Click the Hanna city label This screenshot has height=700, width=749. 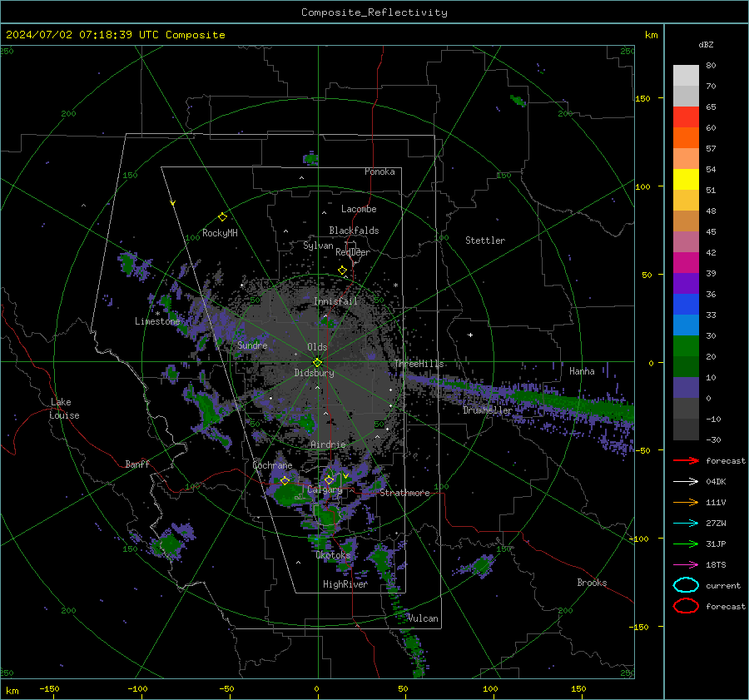point(582,371)
